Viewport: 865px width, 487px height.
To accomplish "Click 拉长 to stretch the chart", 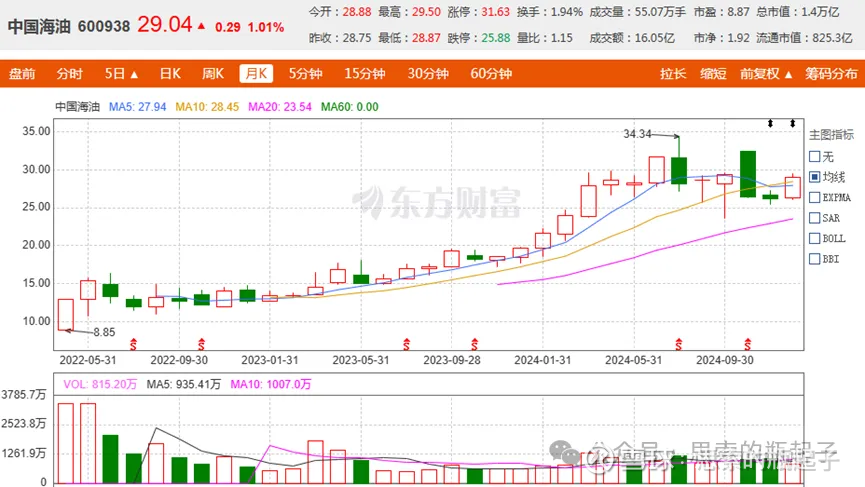I will 673,74.
